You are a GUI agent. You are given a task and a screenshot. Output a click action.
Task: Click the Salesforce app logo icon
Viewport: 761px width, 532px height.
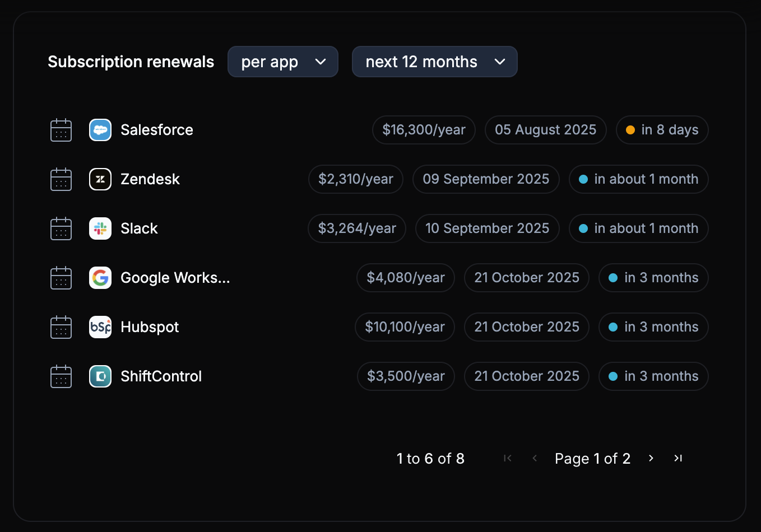click(x=100, y=130)
